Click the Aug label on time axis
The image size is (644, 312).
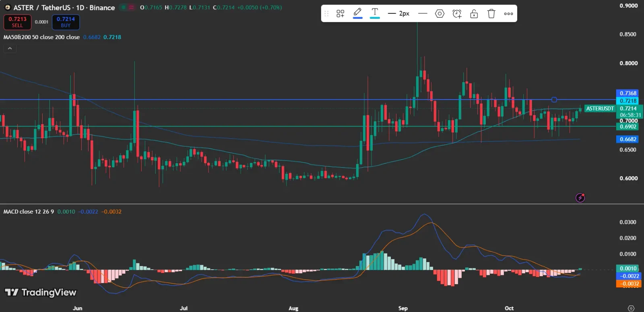pos(293,308)
